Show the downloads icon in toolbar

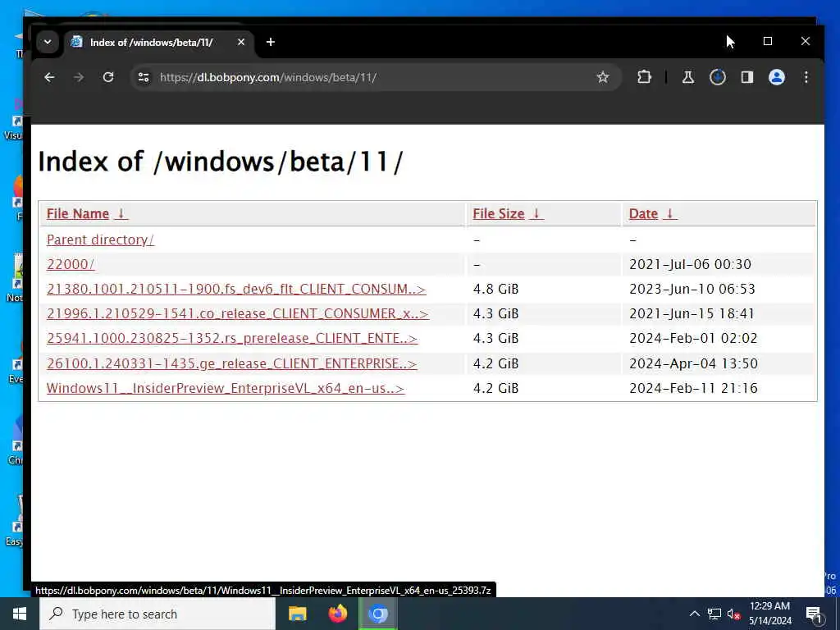point(717,78)
